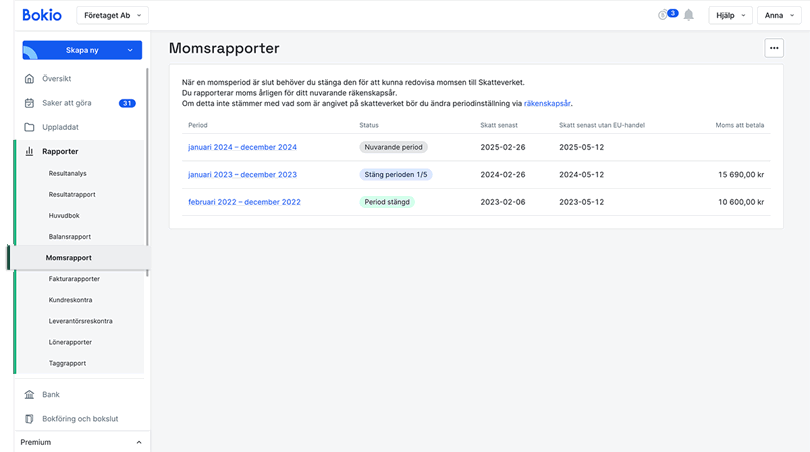Viewport: 810px width, 452px height.
Task: Click the sidebar vertical scrollbar
Action: point(147,172)
